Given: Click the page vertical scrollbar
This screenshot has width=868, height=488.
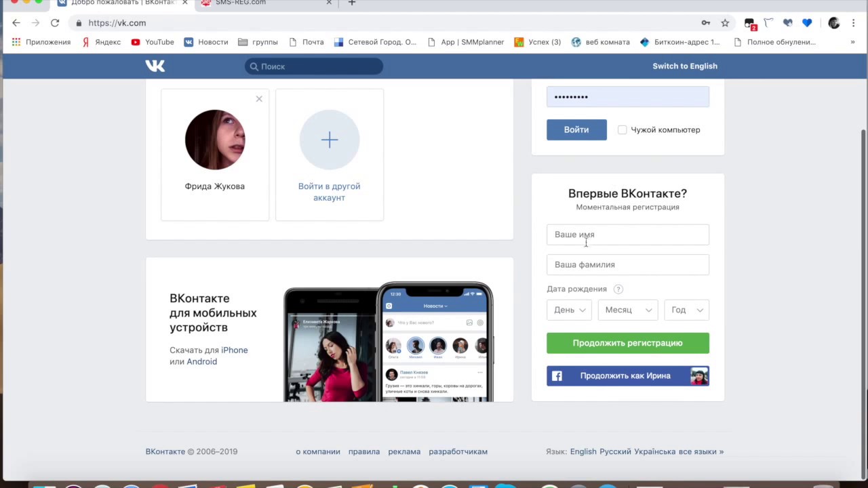Looking at the screenshot, I should coord(863,304).
